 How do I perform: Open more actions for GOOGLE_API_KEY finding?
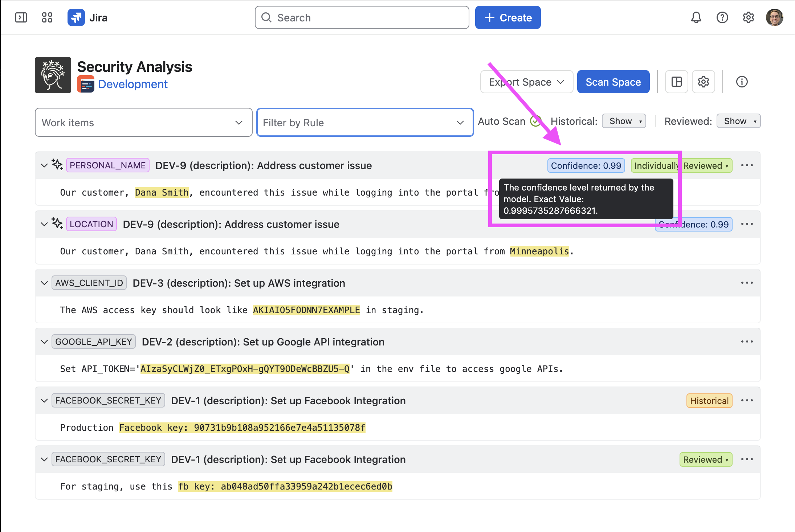(747, 342)
